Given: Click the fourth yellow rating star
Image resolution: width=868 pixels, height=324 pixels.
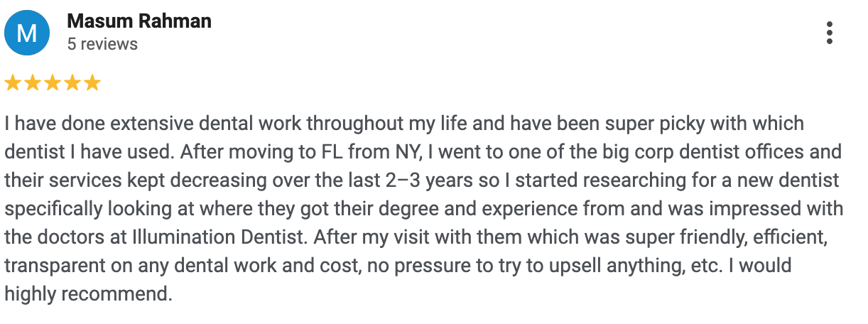Looking at the screenshot, I should (x=72, y=83).
